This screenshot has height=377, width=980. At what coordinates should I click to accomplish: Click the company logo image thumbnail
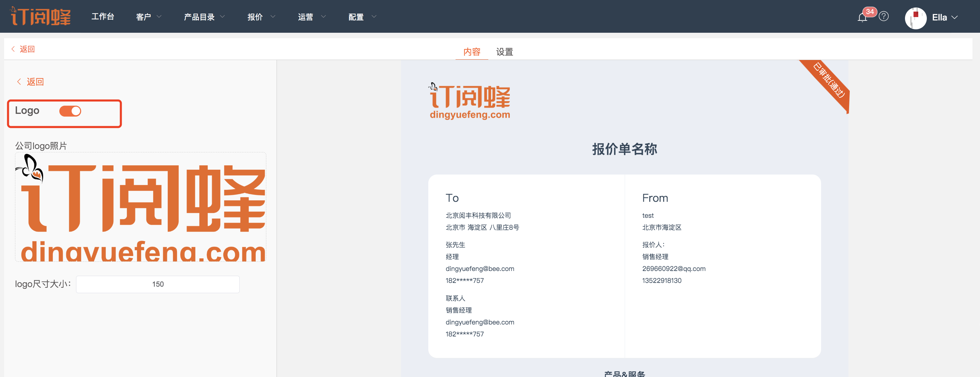click(140, 207)
